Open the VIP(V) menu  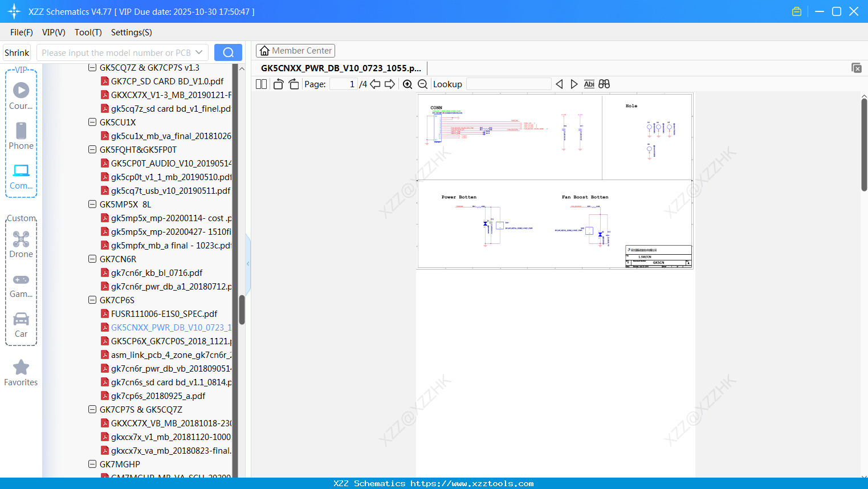coord(54,32)
